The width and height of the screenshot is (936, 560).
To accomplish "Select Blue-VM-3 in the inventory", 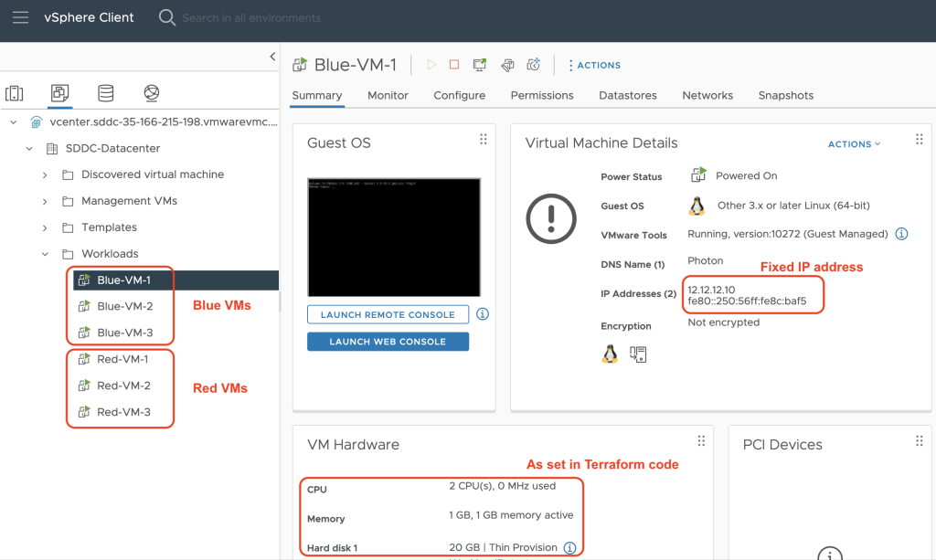I will point(124,333).
